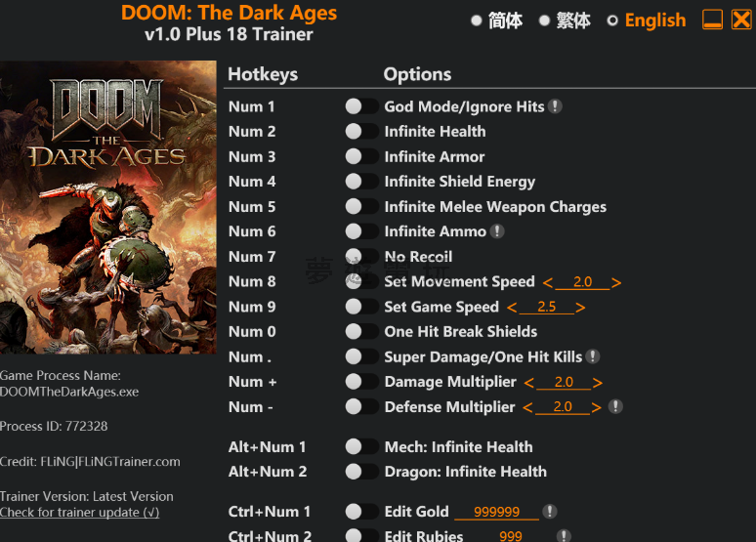Click the Defense Multiplier value field

pos(563,407)
